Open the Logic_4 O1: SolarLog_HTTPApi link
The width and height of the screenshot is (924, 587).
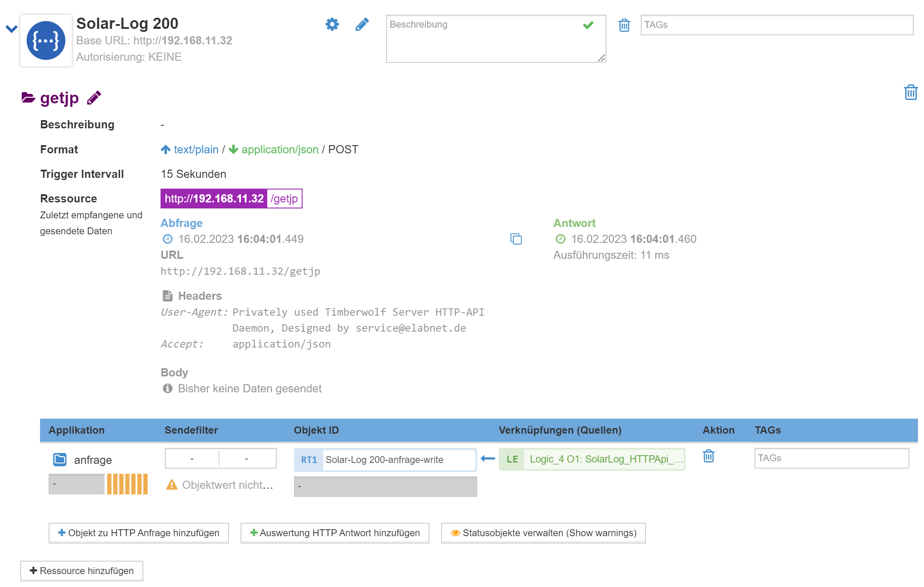tap(606, 459)
